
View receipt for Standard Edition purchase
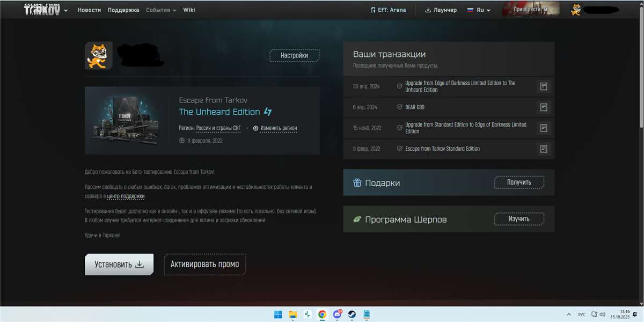click(544, 149)
